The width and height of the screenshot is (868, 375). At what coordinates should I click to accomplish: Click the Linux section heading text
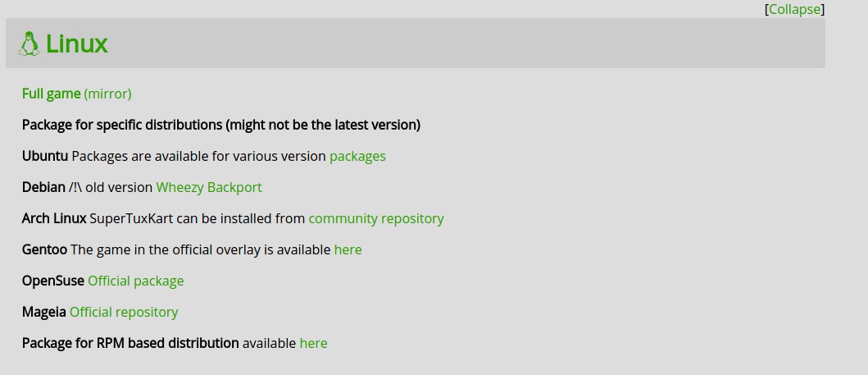(76, 43)
